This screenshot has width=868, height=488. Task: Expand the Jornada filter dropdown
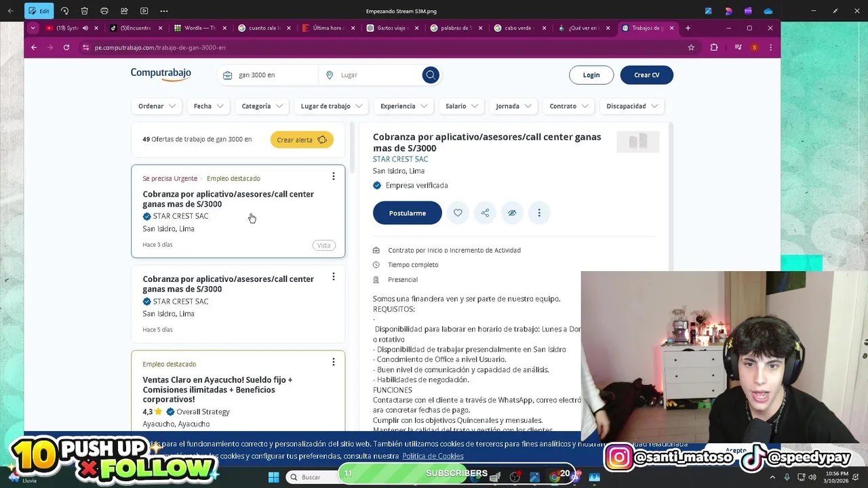click(x=513, y=106)
